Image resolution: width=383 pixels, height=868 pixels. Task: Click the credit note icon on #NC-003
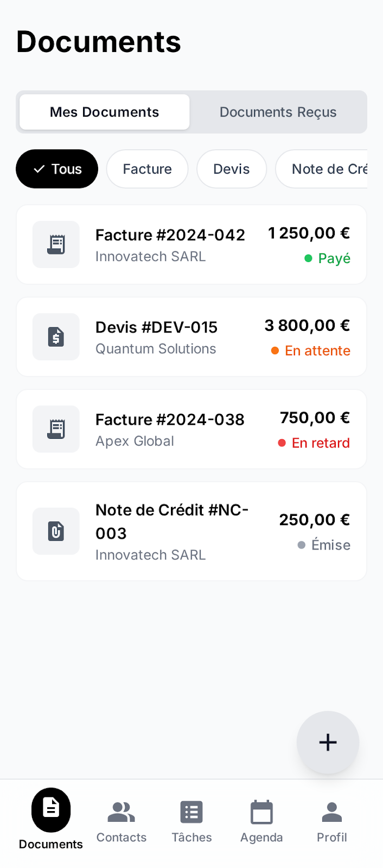tap(56, 531)
